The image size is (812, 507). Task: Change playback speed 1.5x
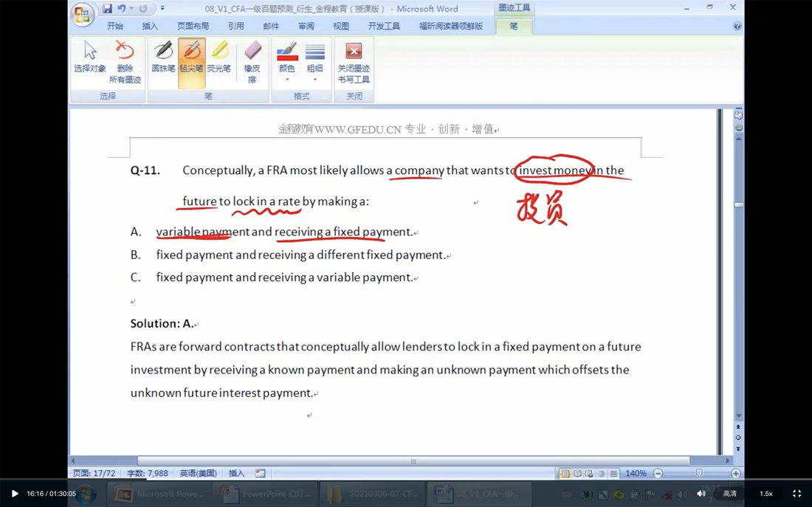coord(766,494)
